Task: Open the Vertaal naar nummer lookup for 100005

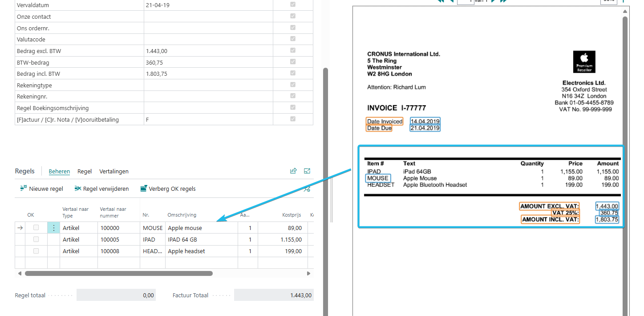Action: click(118, 239)
